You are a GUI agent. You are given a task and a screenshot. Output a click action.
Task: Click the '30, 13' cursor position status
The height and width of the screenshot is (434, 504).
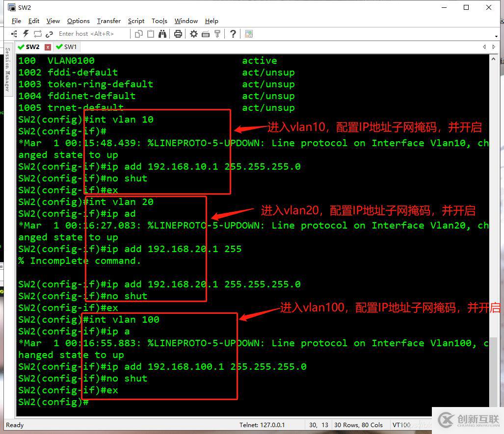[x=318, y=425]
